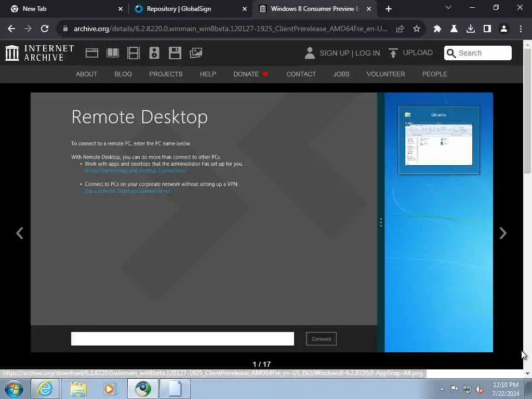The width and height of the screenshot is (532, 399).
Task: Open the JOBS link
Action: pos(341,74)
